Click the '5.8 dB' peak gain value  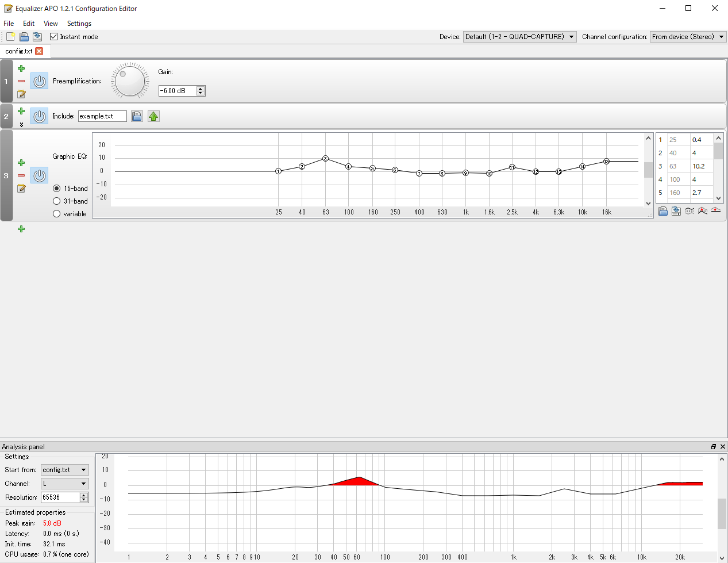[x=52, y=523]
